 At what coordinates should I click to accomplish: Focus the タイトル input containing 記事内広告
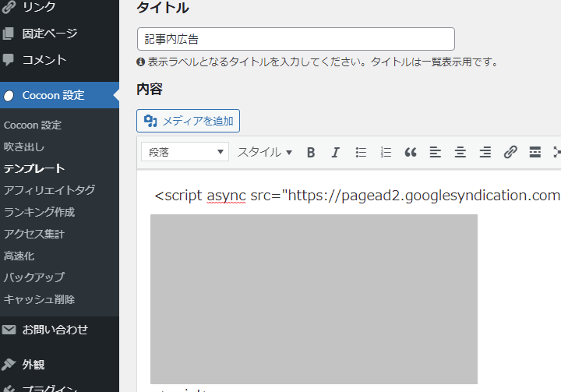(x=296, y=39)
